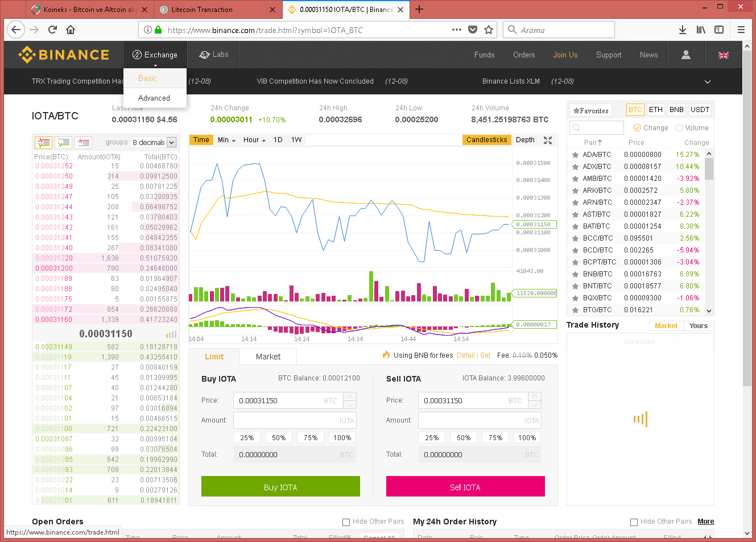Click Buy IOTA button

(280, 486)
